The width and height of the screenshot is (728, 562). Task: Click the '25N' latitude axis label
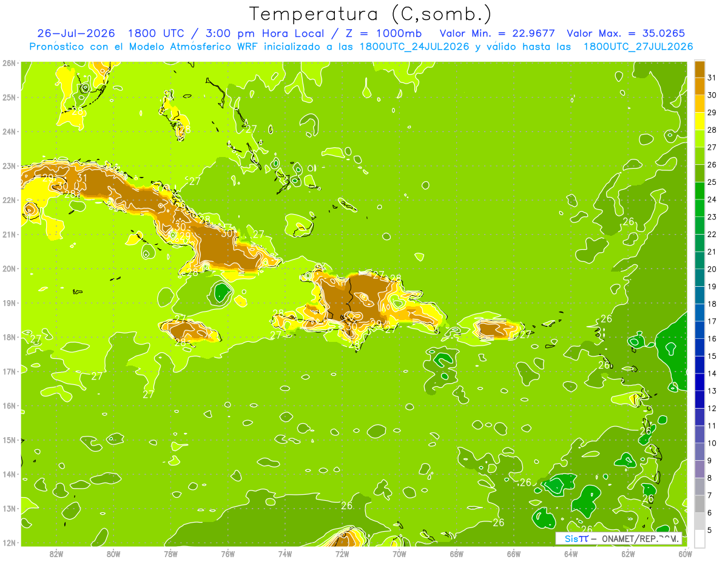(9, 97)
